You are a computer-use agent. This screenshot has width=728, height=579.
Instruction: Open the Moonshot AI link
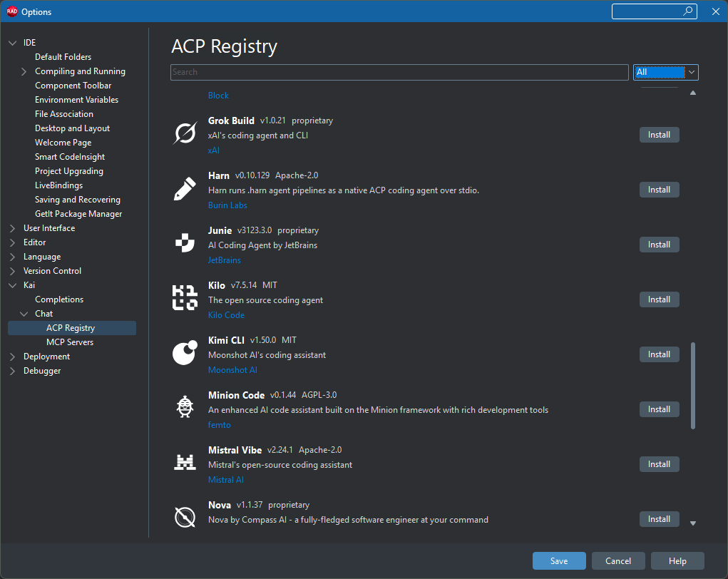[232, 370]
